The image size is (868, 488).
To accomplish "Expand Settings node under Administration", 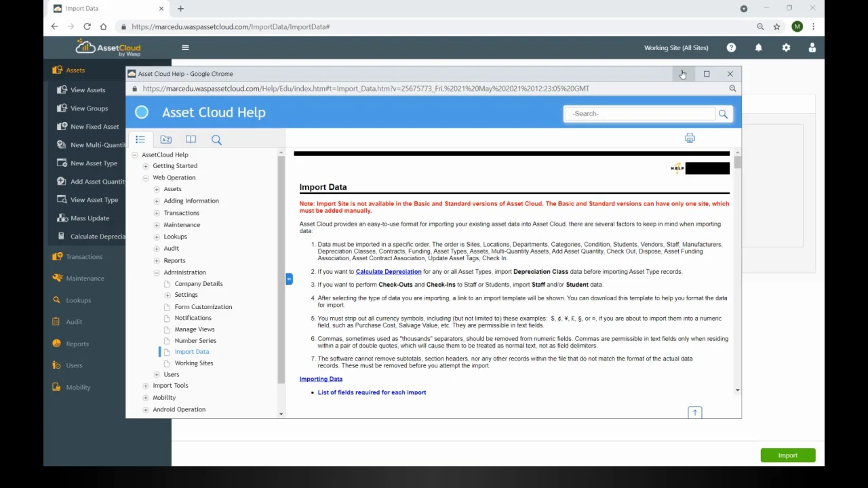I will pos(167,295).
